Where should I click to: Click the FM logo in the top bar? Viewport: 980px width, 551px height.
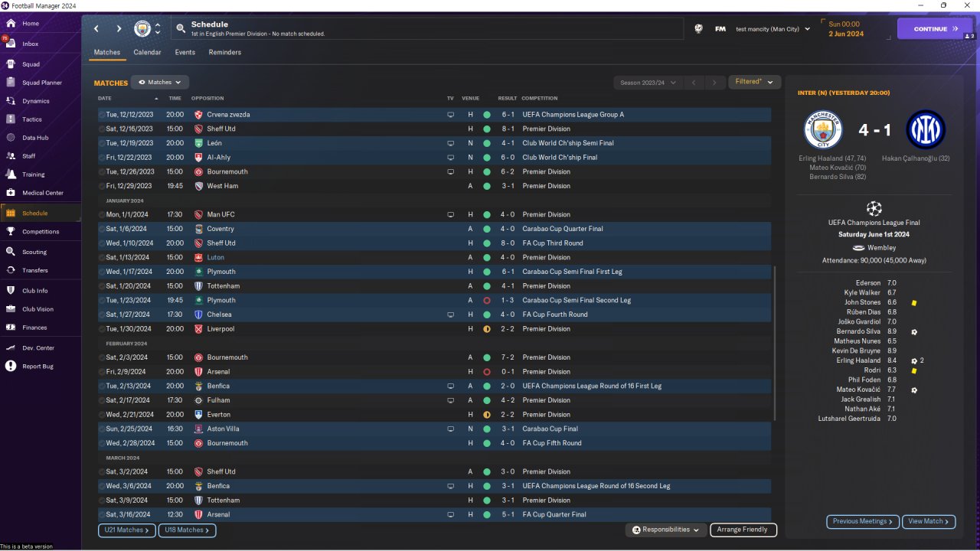point(720,29)
